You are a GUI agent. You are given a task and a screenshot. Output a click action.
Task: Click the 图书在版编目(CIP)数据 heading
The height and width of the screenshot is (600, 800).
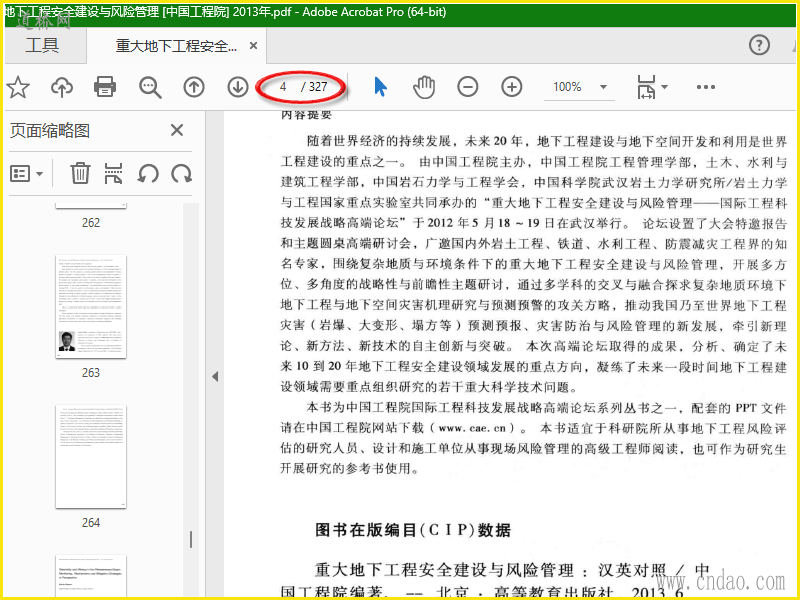[413, 530]
